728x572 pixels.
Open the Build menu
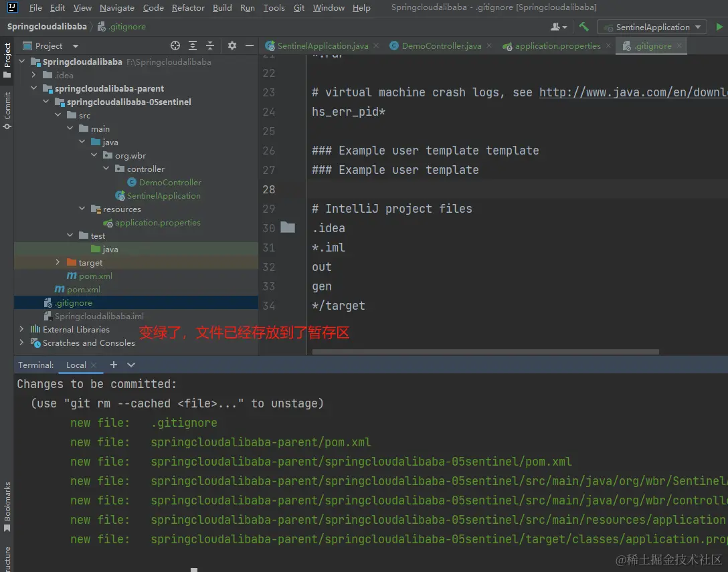pos(222,7)
